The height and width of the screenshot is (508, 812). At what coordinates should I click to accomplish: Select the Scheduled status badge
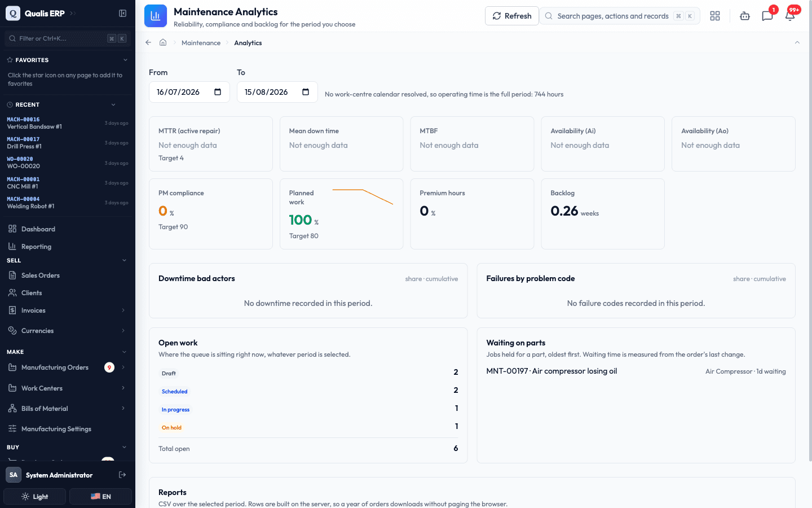click(175, 392)
